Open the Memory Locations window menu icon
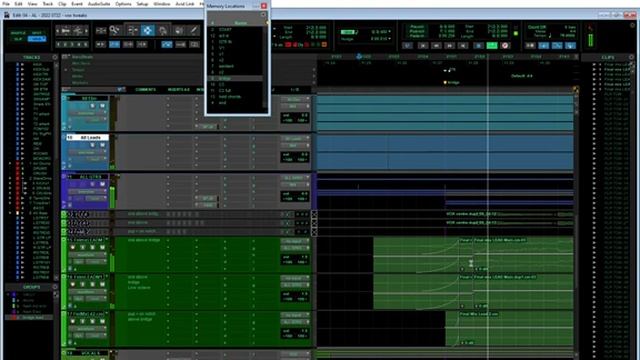640x360 pixels. pyautogui.click(x=263, y=15)
